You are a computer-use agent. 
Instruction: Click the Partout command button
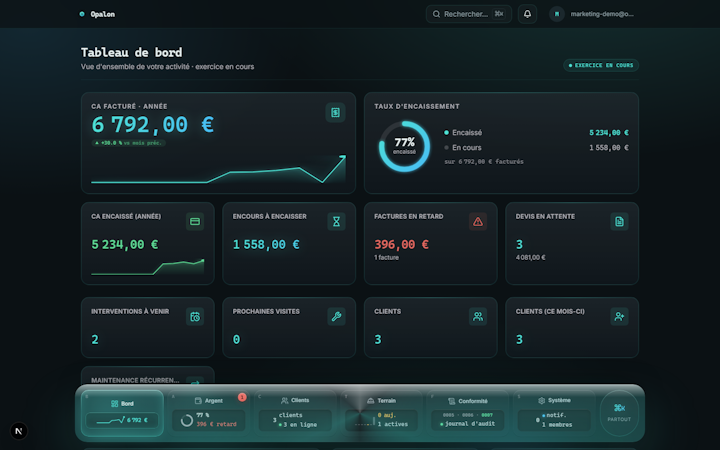pyautogui.click(x=619, y=413)
